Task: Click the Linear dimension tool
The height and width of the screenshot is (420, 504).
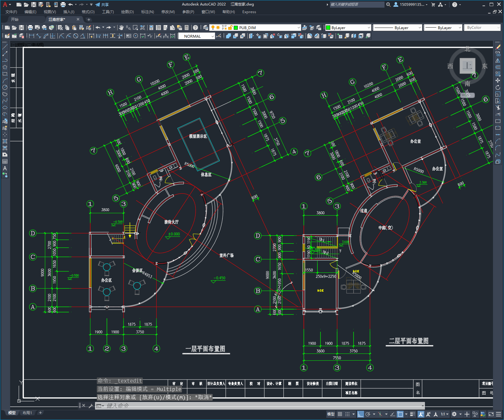Action: click(x=32, y=36)
